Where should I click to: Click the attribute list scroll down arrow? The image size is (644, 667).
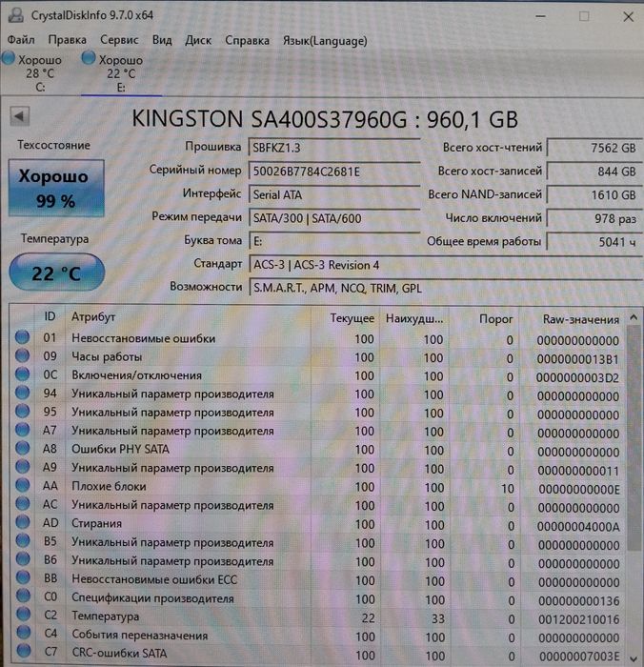(x=634, y=658)
